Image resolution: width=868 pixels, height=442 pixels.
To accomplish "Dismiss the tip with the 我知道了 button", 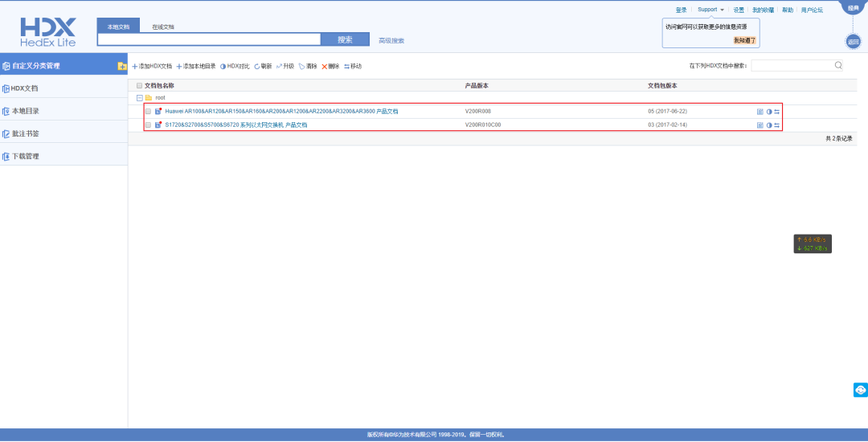I will pos(744,41).
